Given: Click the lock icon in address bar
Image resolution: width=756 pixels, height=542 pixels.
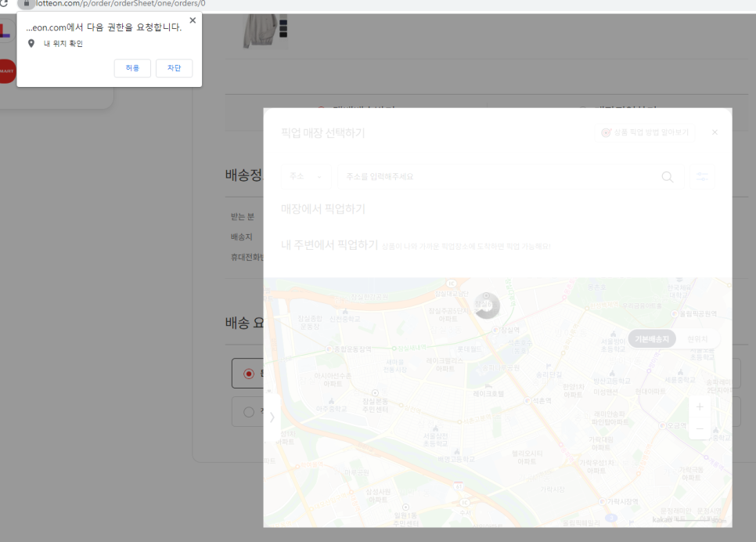Looking at the screenshot, I should pos(27,3).
